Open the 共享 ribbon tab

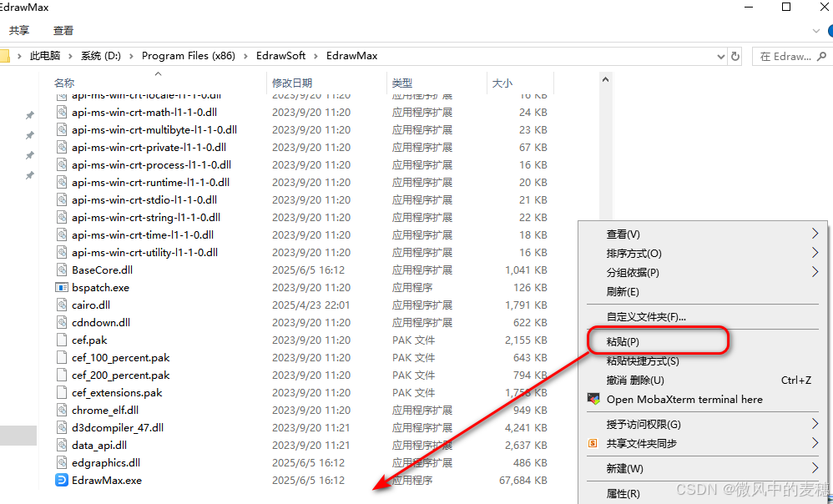(19, 31)
